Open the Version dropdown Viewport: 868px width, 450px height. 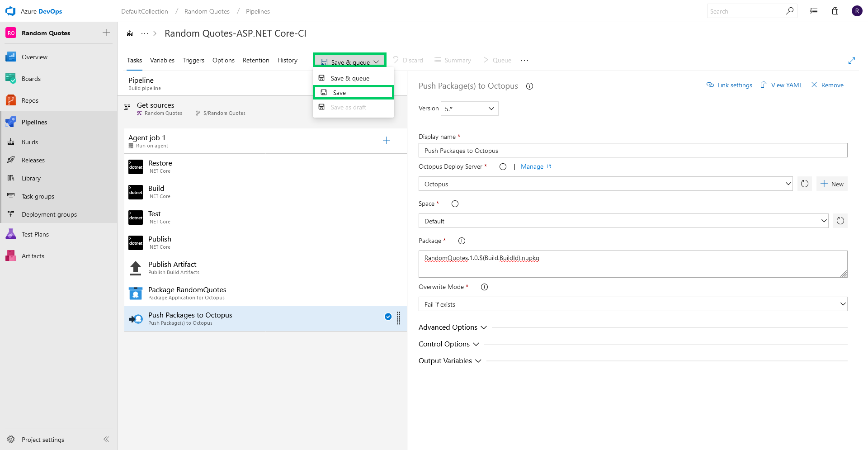470,109
